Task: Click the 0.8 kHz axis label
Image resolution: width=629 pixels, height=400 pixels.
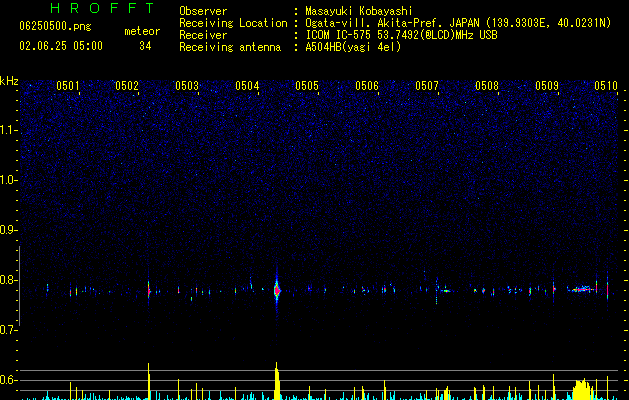Action: pyautogui.click(x=8, y=280)
